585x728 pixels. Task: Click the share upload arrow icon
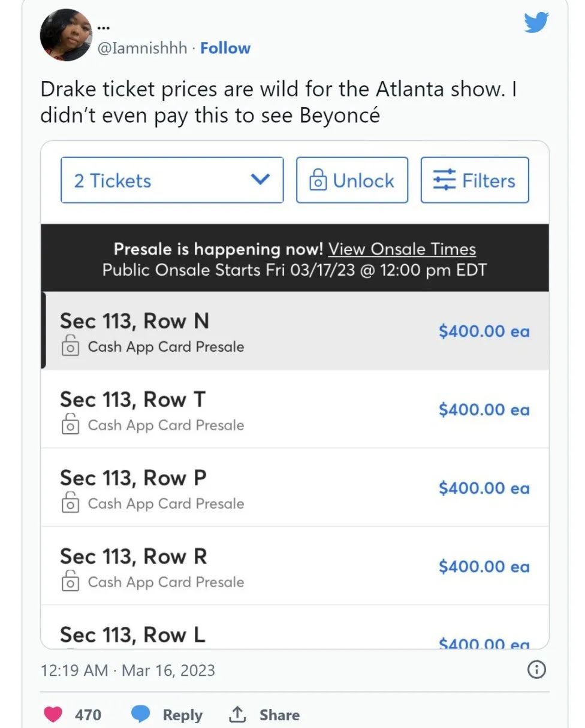click(238, 714)
